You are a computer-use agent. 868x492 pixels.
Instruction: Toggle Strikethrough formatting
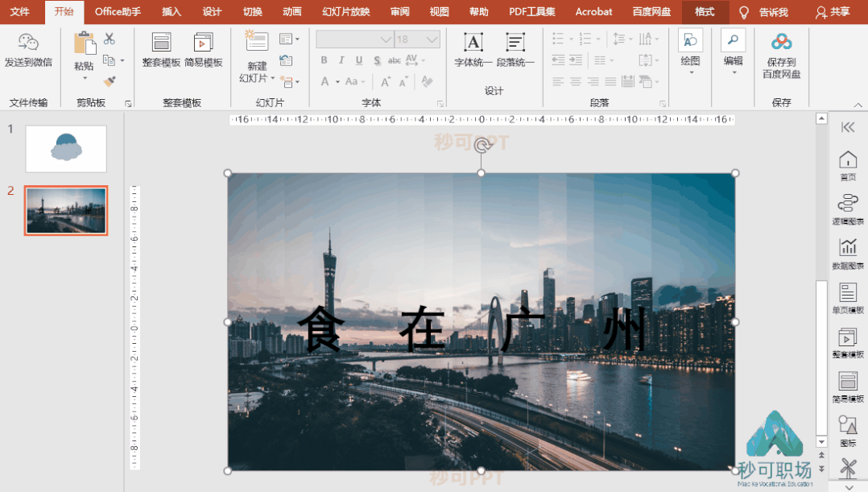(395, 60)
